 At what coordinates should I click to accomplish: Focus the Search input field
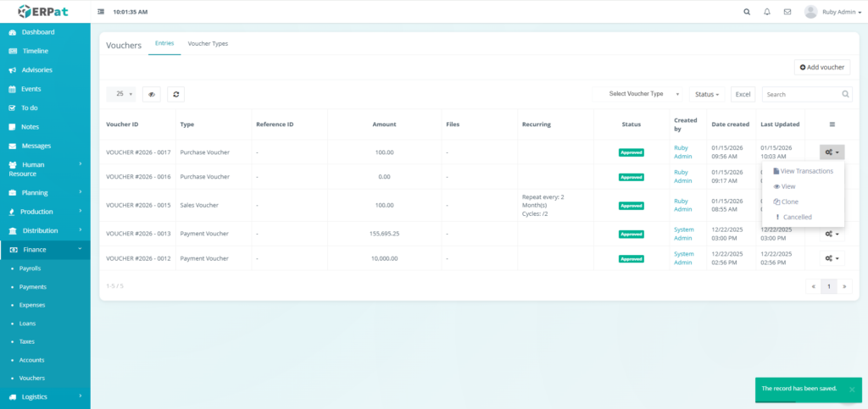click(807, 95)
